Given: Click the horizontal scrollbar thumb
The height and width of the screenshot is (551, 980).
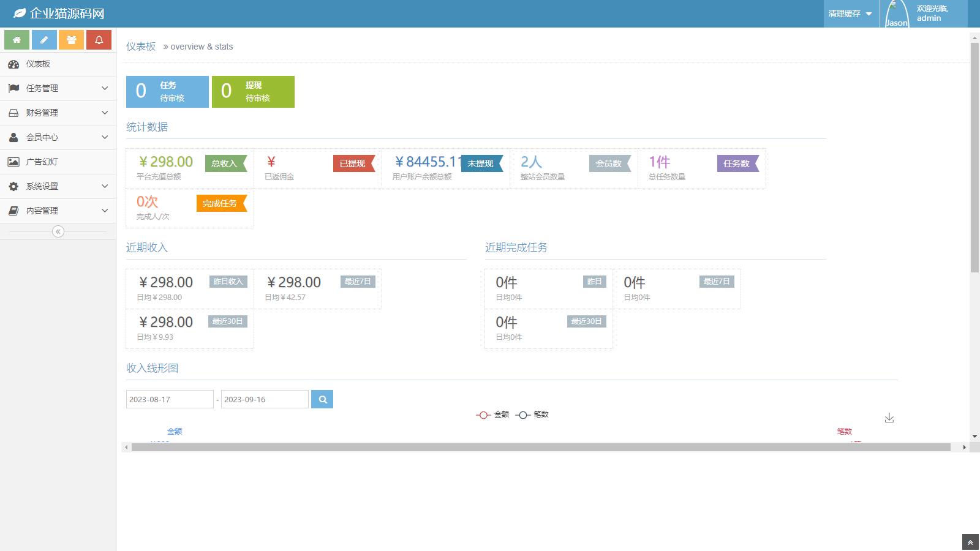Looking at the screenshot, I should 541,448.
